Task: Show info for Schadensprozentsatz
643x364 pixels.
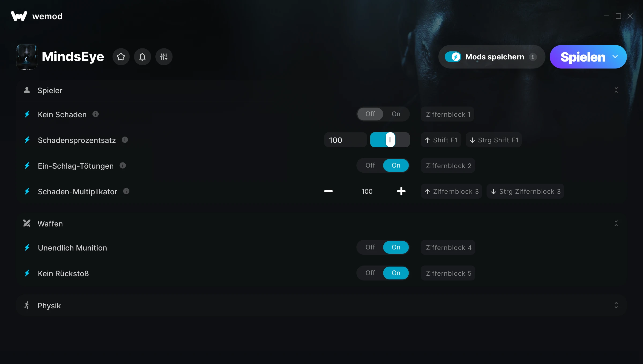Action: [125, 140]
